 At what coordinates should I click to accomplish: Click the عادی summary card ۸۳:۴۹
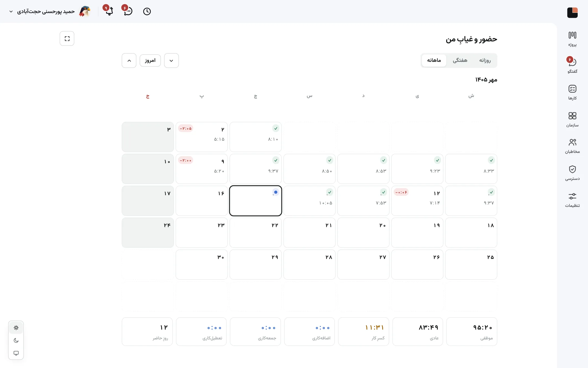(x=418, y=331)
